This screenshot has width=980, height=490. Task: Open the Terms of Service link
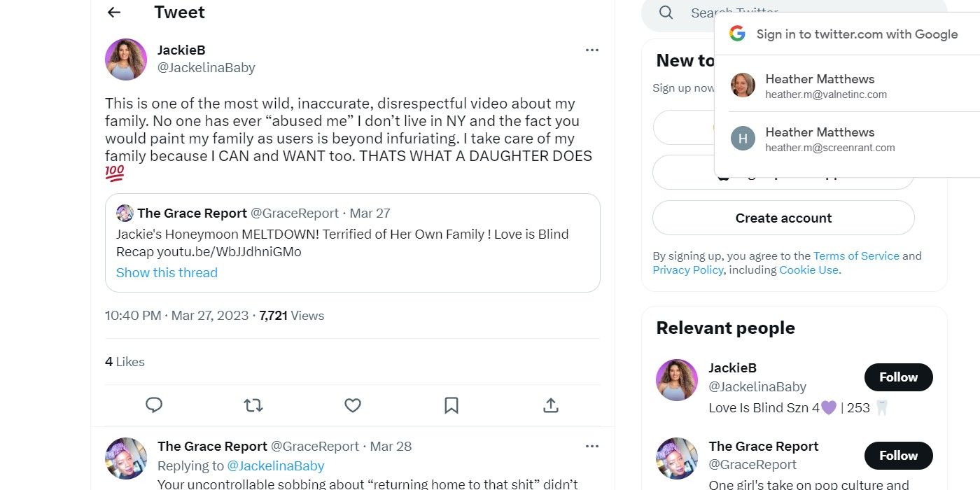[x=856, y=256]
